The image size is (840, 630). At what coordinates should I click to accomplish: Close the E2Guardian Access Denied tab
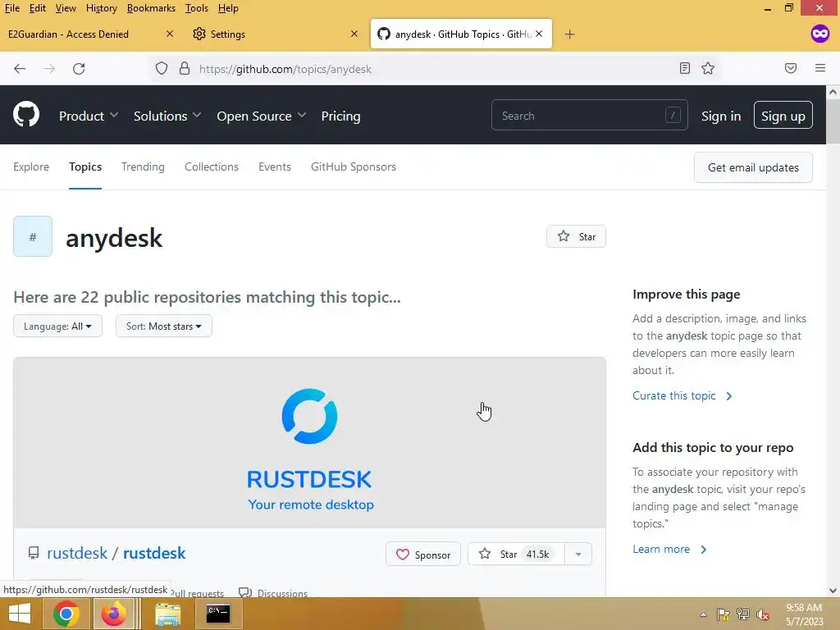(x=169, y=34)
